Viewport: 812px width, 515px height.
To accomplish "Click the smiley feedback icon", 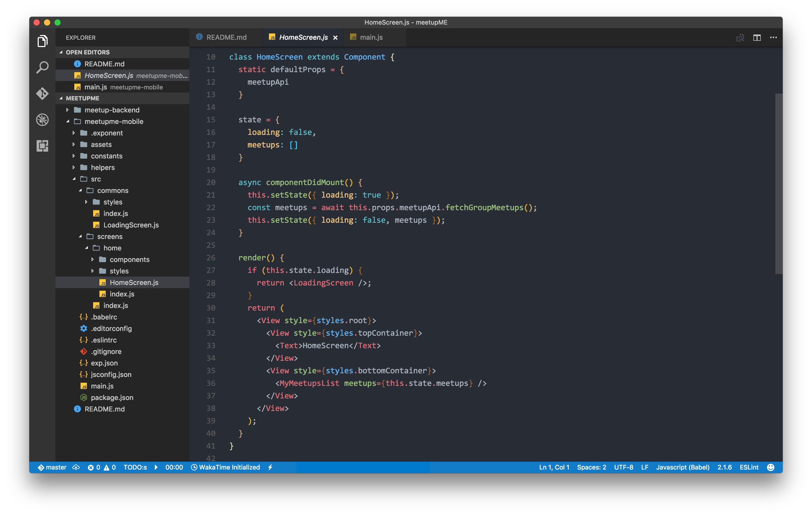I will 770,467.
